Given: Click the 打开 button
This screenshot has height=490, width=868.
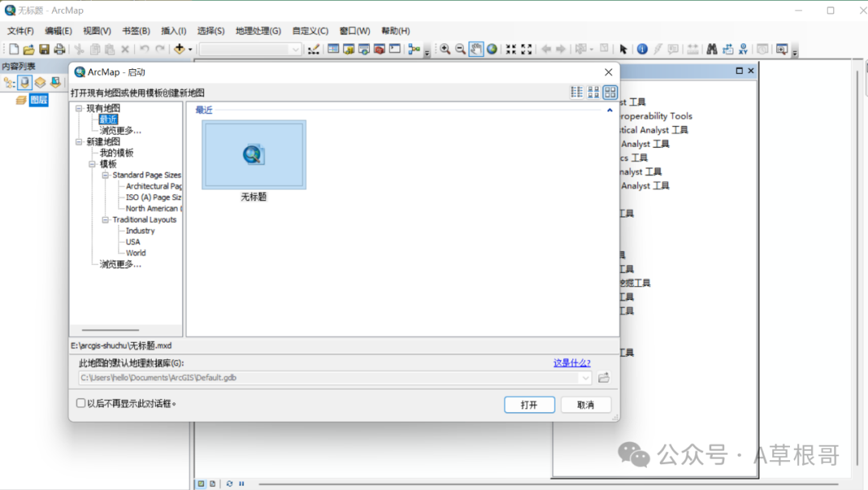Looking at the screenshot, I should (x=529, y=405).
